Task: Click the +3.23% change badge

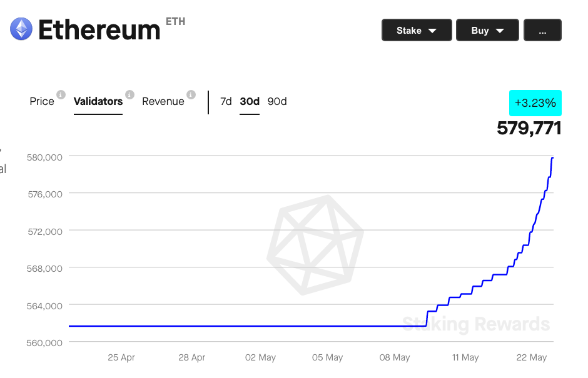Action: pos(535,102)
